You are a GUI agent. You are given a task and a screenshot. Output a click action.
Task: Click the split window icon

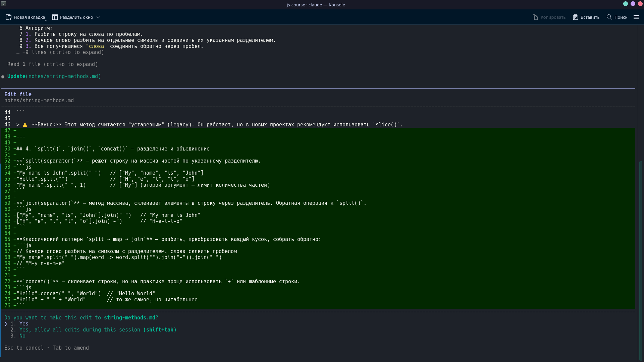[x=55, y=17]
